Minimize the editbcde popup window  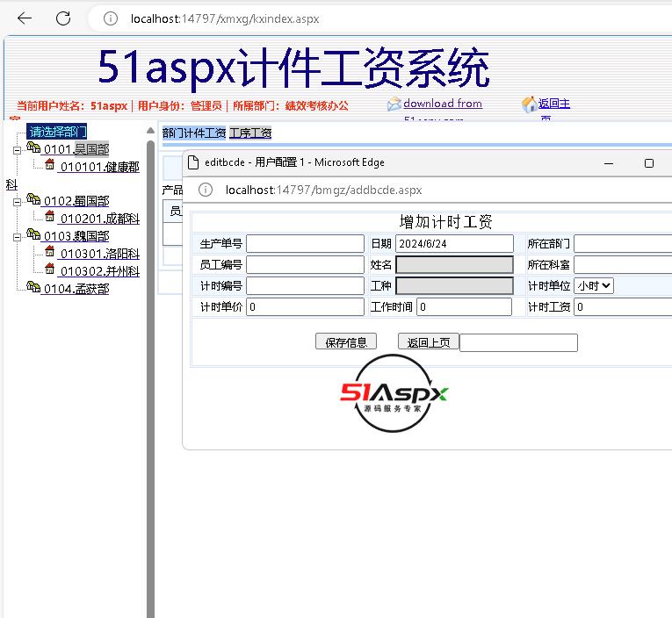[x=609, y=163]
